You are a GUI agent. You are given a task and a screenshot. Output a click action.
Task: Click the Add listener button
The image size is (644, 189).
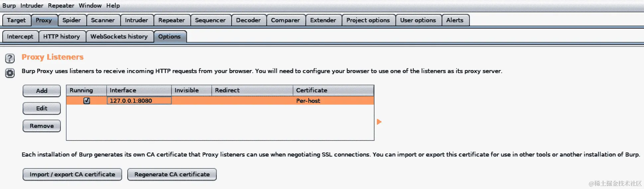point(42,91)
